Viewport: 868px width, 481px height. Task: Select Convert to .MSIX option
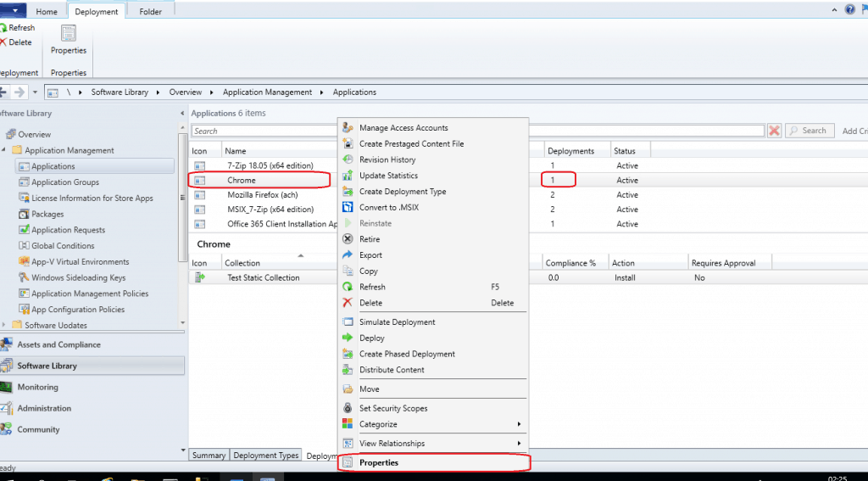[x=388, y=207]
